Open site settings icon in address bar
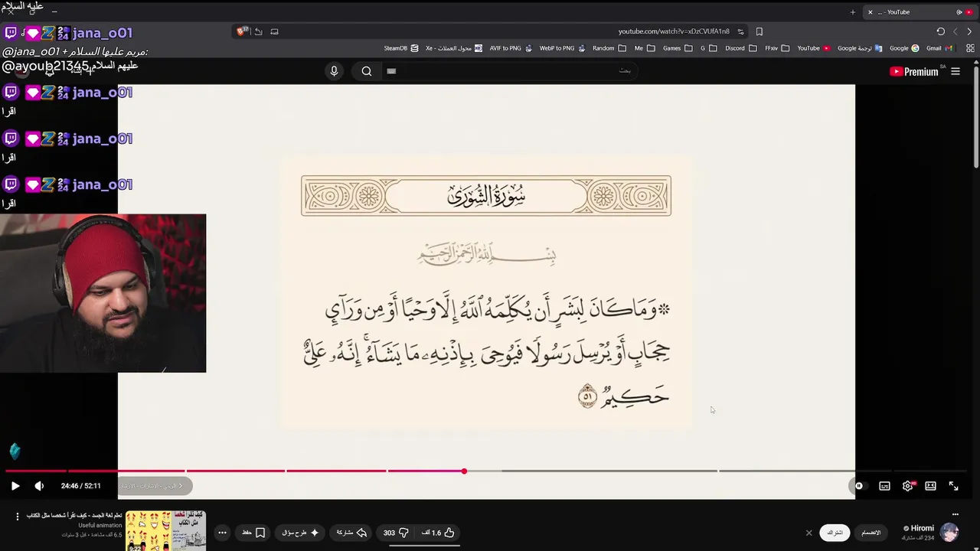 (x=740, y=31)
